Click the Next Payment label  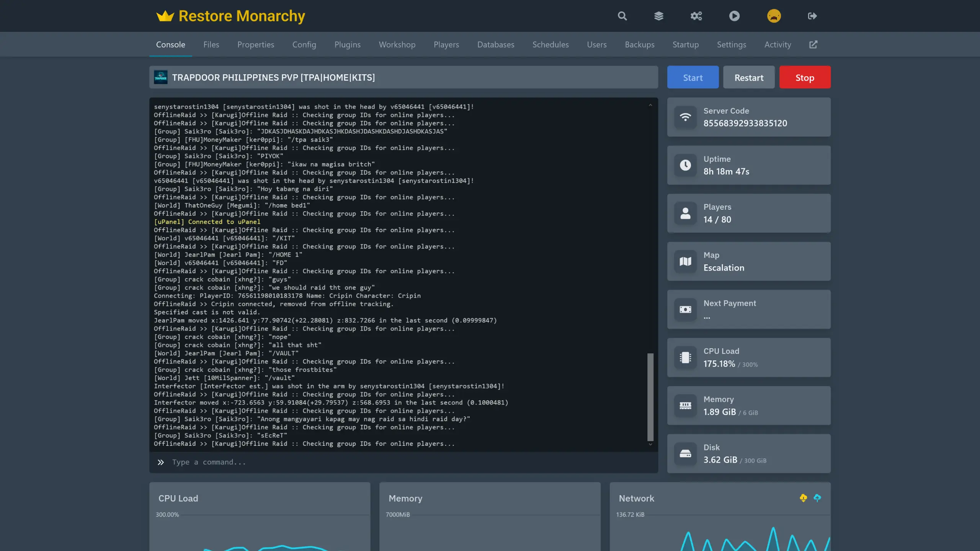point(729,303)
